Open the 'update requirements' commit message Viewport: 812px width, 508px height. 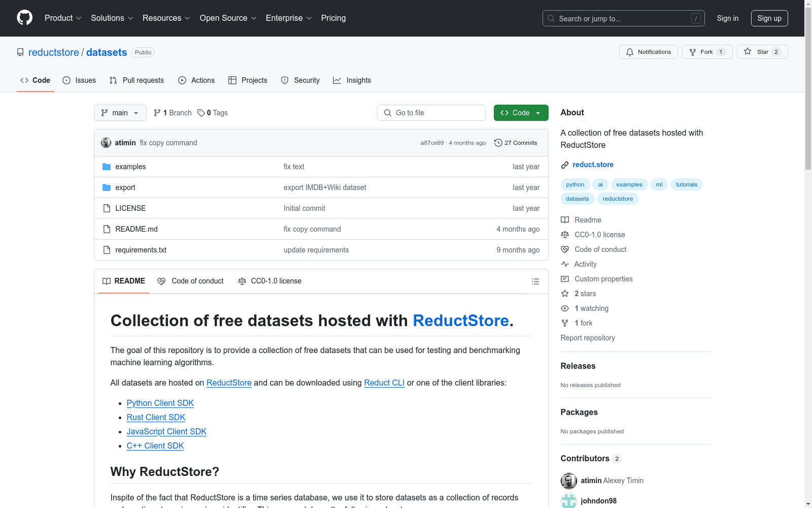(x=316, y=250)
